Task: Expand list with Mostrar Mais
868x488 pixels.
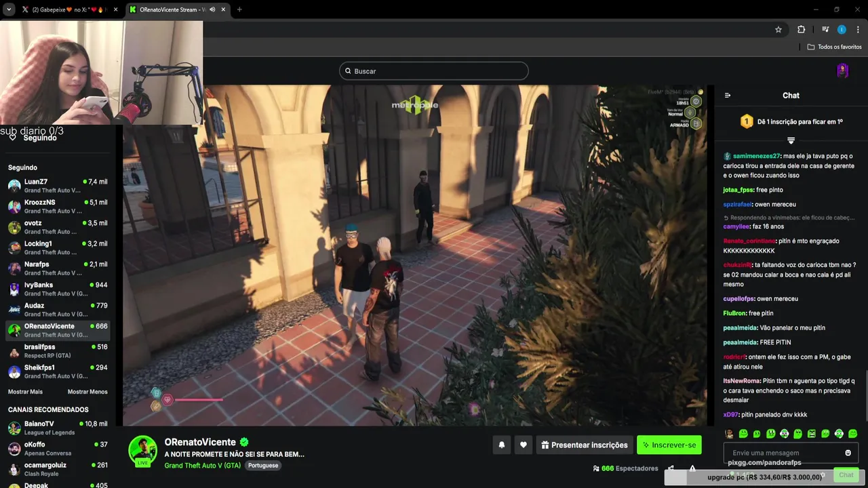Action: click(25, 392)
